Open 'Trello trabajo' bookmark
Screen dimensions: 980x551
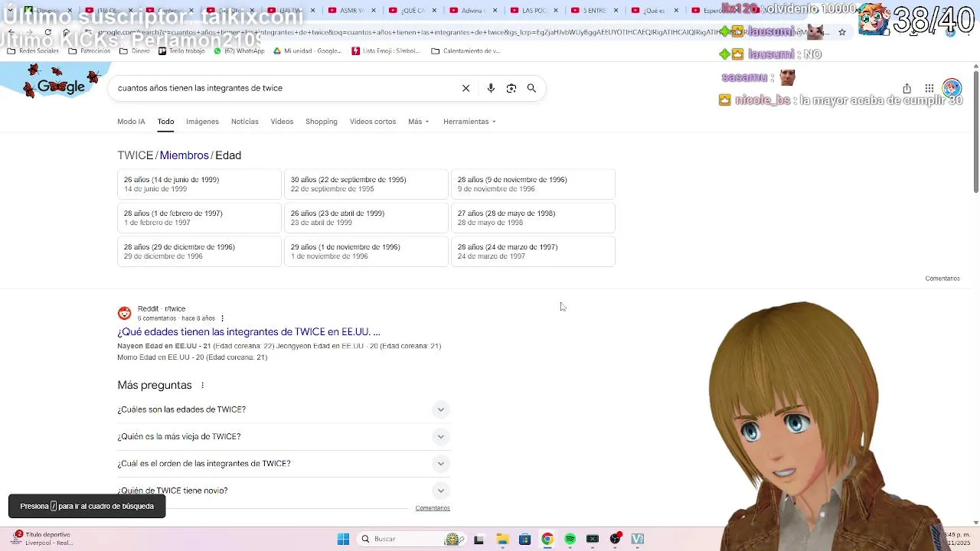(181, 51)
